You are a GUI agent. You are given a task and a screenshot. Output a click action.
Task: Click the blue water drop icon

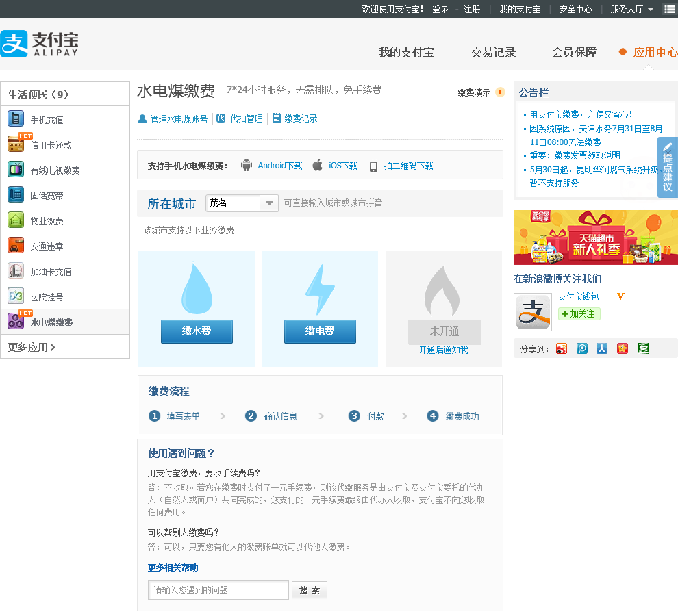[197, 288]
